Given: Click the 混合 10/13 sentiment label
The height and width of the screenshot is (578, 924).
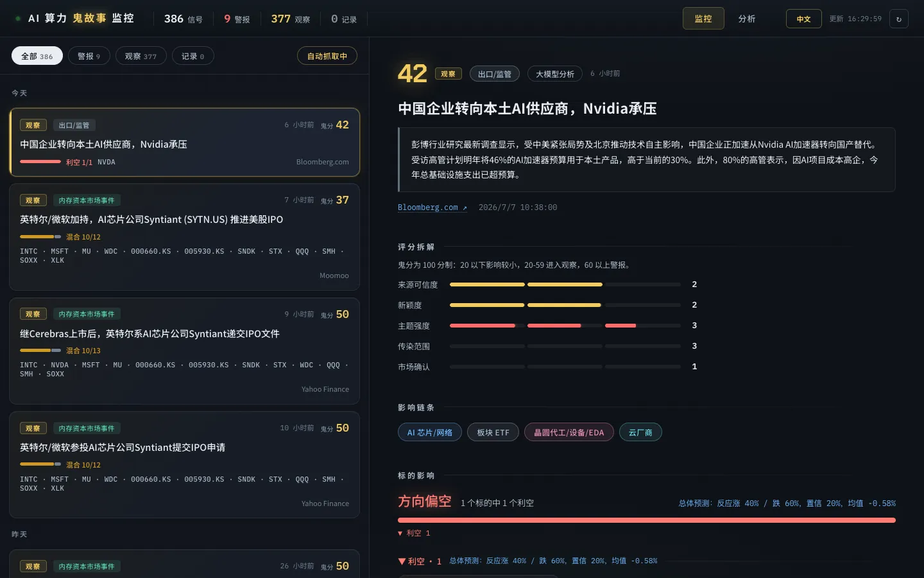Looking at the screenshot, I should click(x=83, y=351).
